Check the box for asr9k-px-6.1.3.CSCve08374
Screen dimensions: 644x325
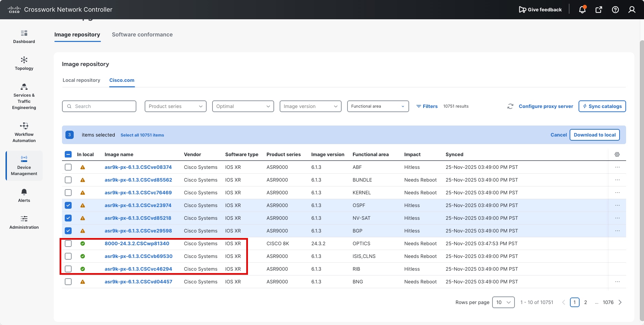pos(68,167)
